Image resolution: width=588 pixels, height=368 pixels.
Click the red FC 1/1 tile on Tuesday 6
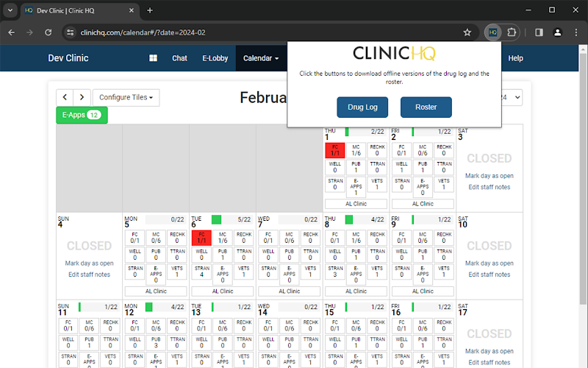[x=201, y=237]
